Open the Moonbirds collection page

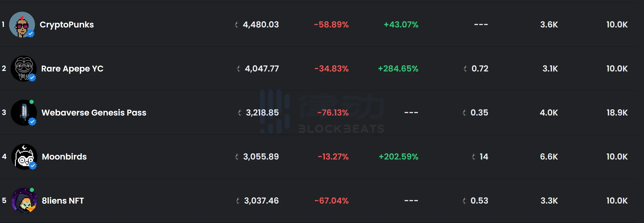[64, 157]
